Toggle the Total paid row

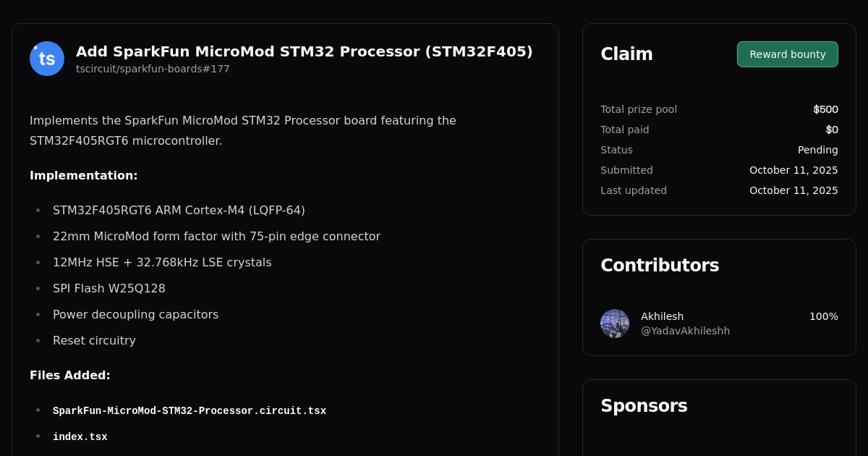coord(719,130)
